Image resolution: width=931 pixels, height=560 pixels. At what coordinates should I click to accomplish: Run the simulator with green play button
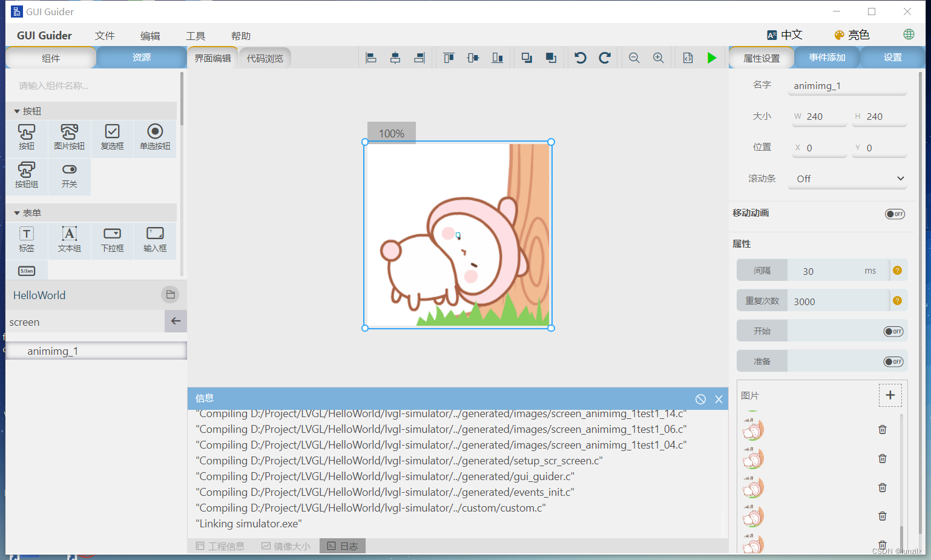(712, 58)
